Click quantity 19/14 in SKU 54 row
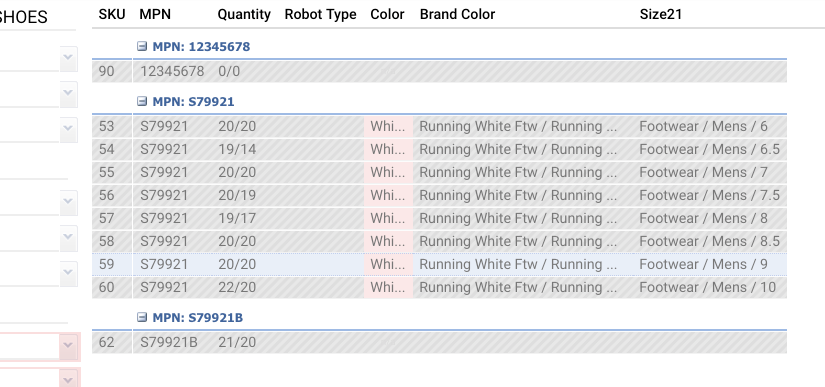The height and width of the screenshot is (387, 825). click(x=237, y=149)
